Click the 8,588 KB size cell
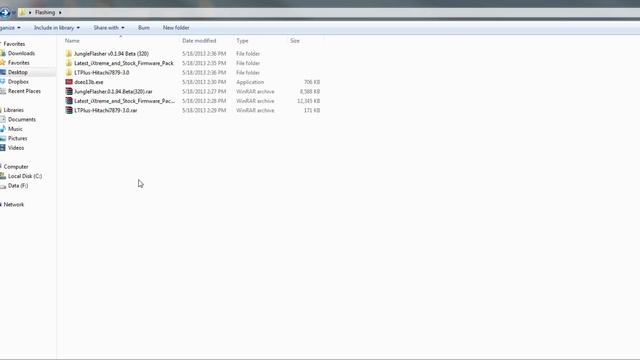The image size is (640, 360). pos(310,92)
